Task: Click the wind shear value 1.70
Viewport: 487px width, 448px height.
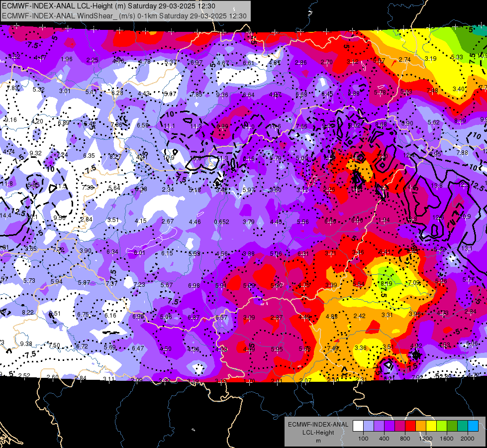Action: (249, 381)
